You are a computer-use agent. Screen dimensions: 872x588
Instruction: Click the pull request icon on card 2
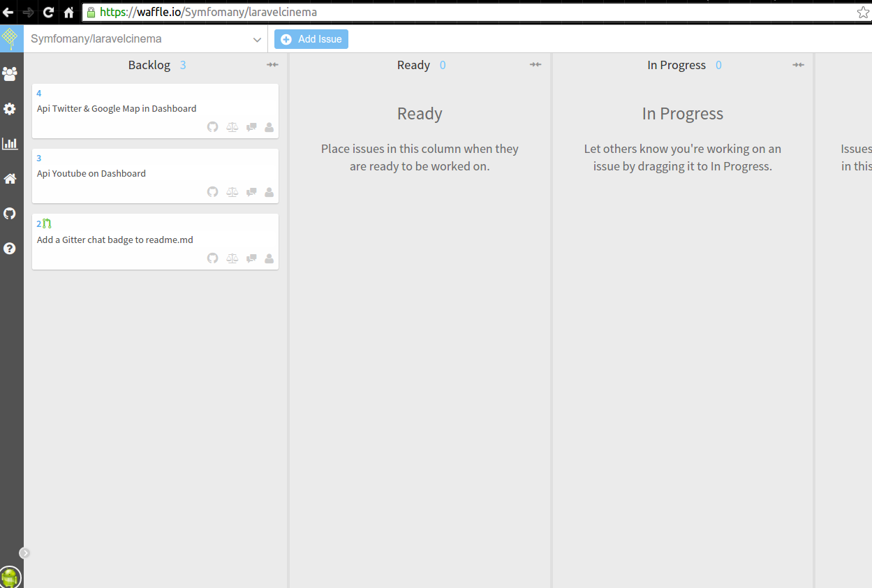(x=47, y=223)
